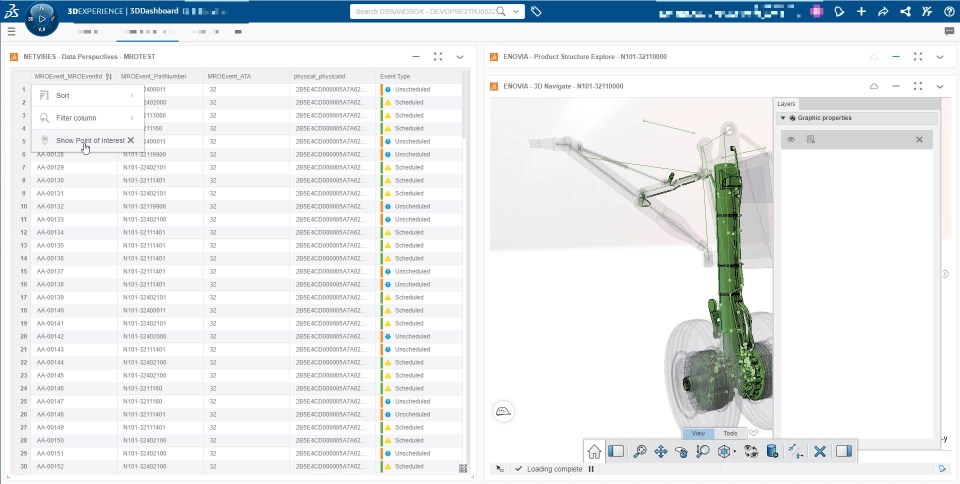Maximize the NETVIBES Data Perspectives widget

[x=438, y=57]
